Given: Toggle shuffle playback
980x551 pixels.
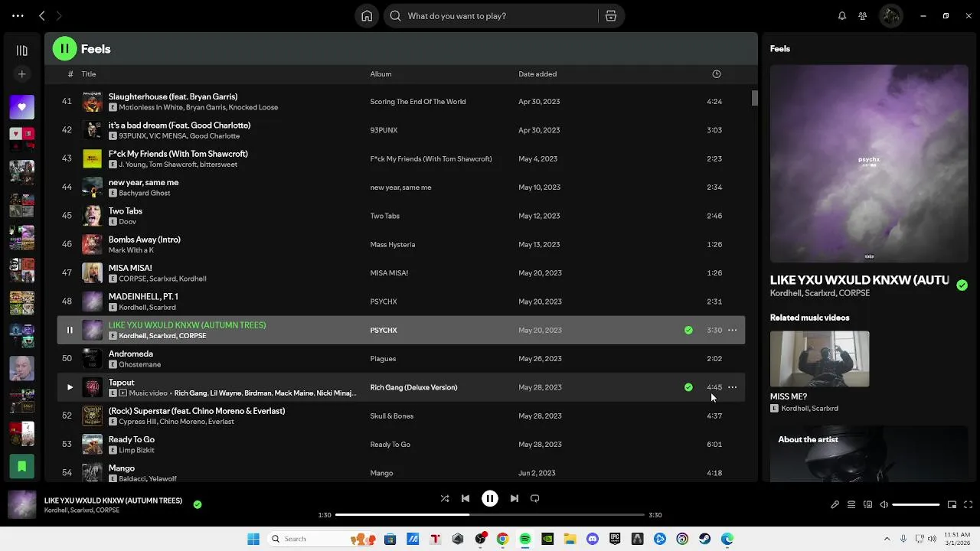Looking at the screenshot, I should 445,498.
